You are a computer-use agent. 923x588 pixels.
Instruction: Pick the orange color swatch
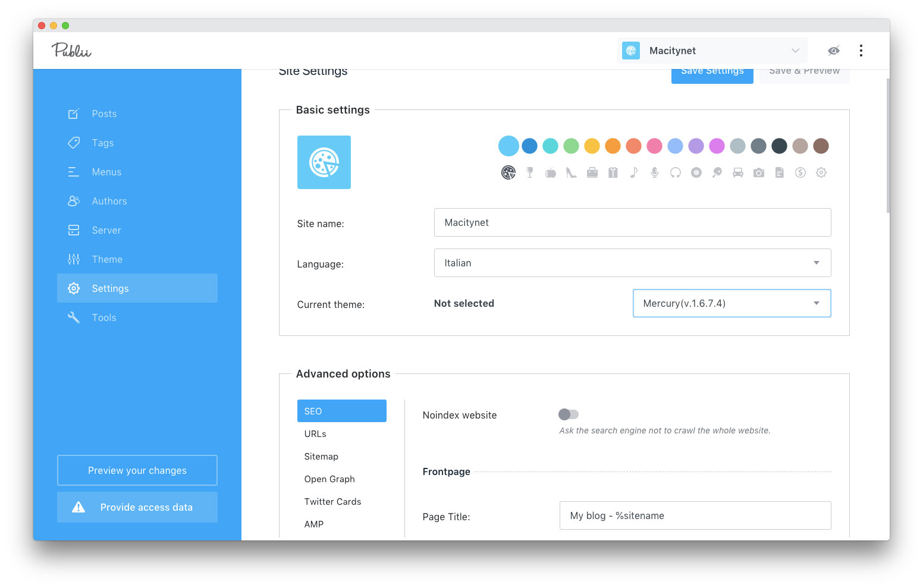tap(613, 146)
